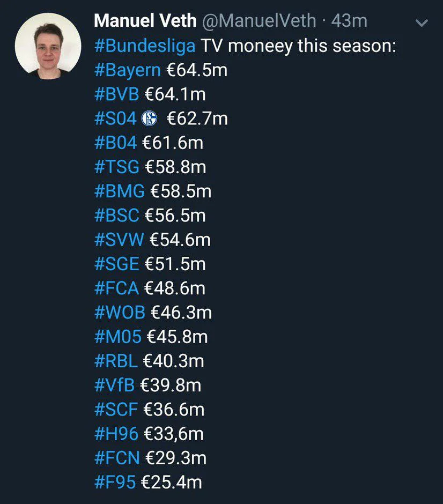Viewport: 443px width, 504px height.
Task: Click the #SVW hashtag
Action: pyautogui.click(x=119, y=240)
